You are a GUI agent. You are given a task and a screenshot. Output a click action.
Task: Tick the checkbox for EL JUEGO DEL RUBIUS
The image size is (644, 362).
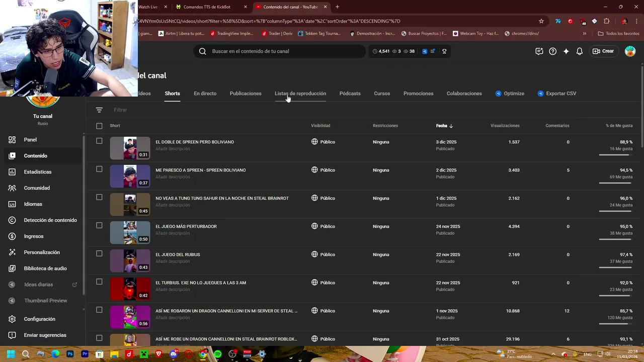pos(99,254)
